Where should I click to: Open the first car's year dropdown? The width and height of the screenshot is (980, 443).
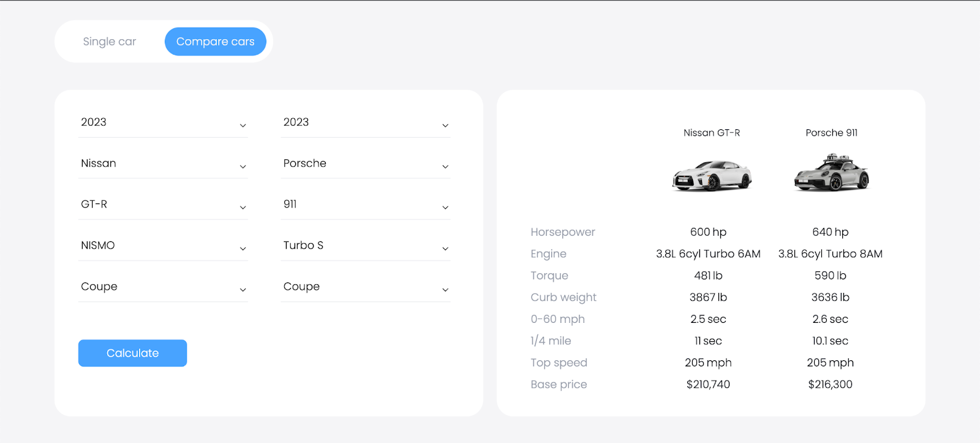163,123
